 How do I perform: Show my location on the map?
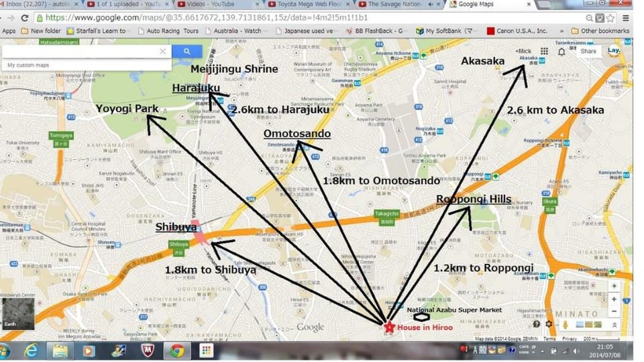[x=614, y=286]
